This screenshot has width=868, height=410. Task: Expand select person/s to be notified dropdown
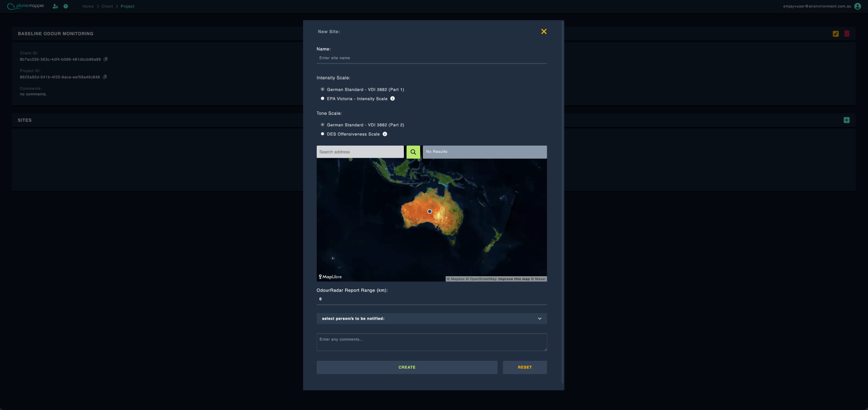(432, 318)
